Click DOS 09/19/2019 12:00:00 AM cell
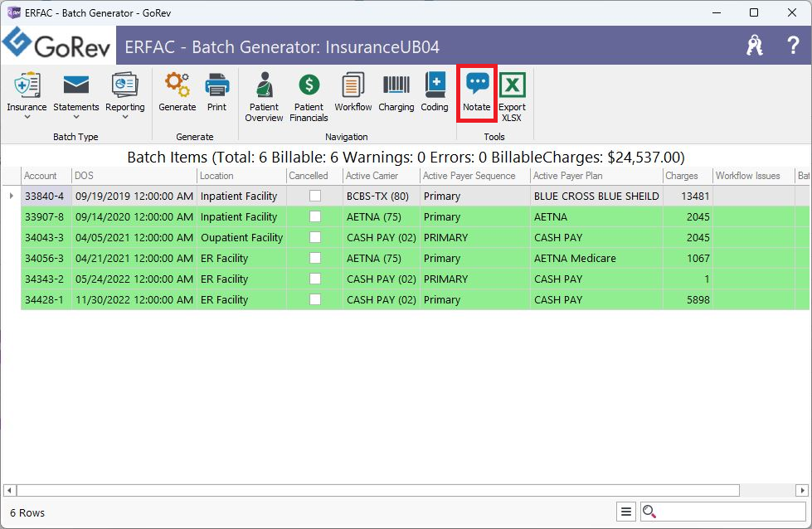Viewport: 812px width, 529px height. coord(134,196)
